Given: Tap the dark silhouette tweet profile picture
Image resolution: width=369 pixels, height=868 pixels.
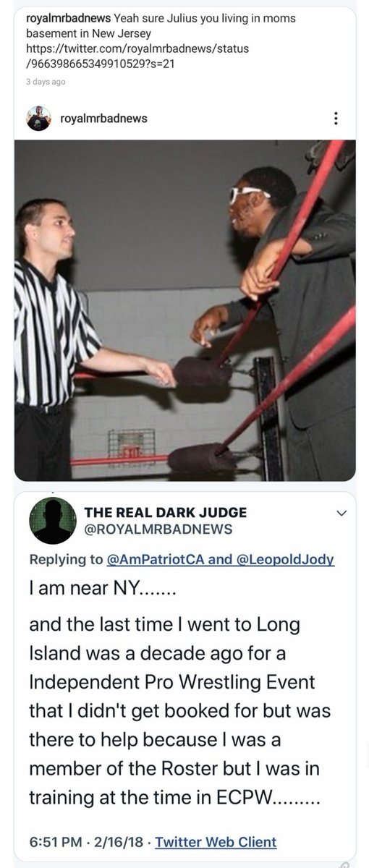Looking at the screenshot, I should click(53, 520).
